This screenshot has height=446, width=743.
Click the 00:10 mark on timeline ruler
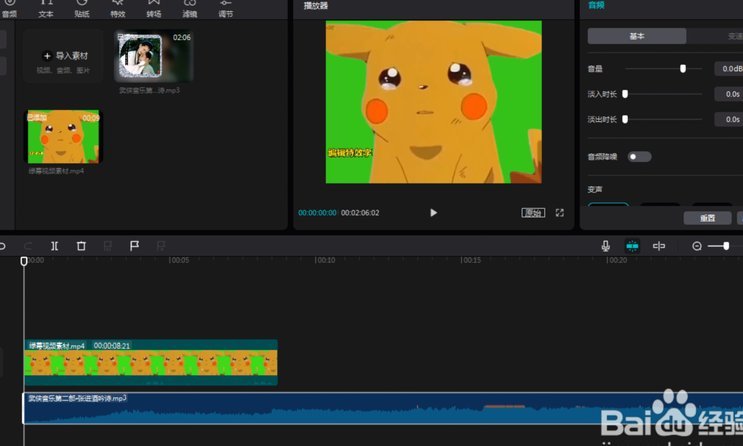(x=325, y=260)
